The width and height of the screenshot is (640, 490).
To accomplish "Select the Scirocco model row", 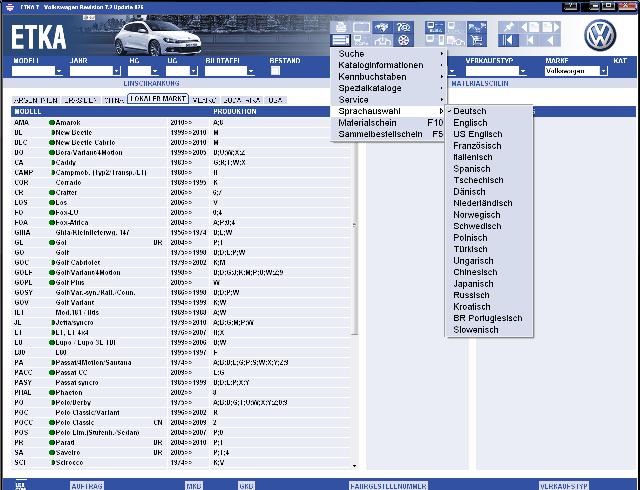I will [x=182, y=463].
